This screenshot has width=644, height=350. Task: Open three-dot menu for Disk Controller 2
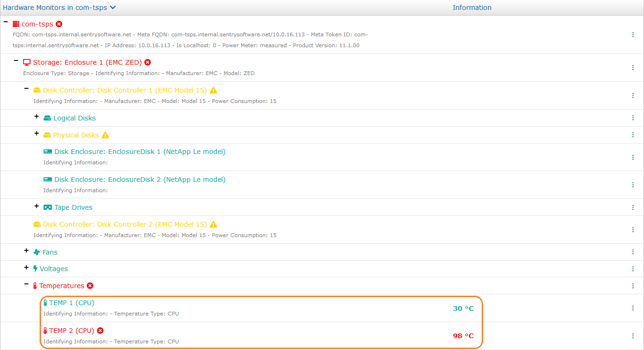pyautogui.click(x=633, y=230)
